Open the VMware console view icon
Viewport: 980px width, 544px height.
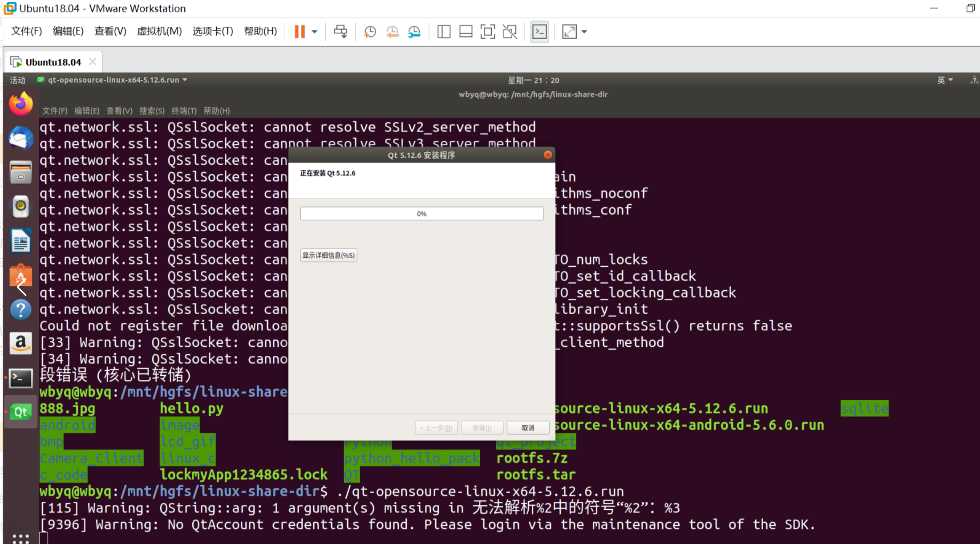(x=539, y=32)
